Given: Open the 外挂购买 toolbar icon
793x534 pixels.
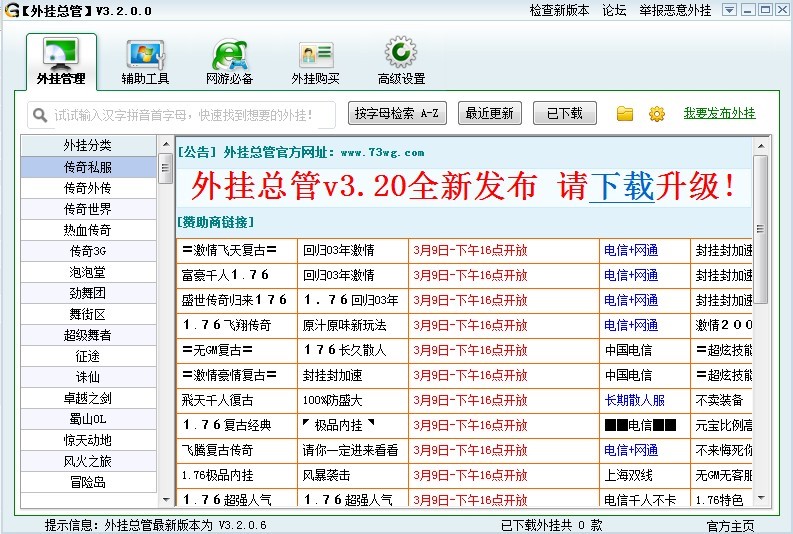Looking at the screenshot, I should click(x=315, y=55).
